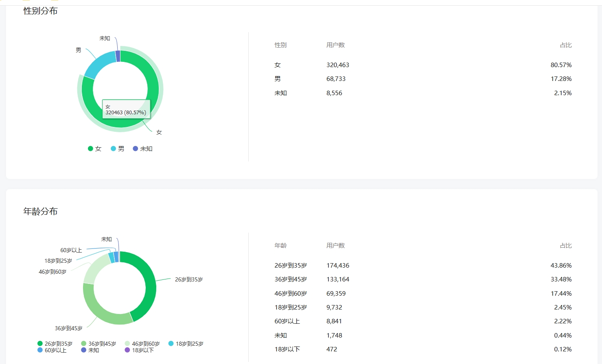Click the 年龄分布 section title
This screenshot has width=602, height=364.
coord(40,211)
